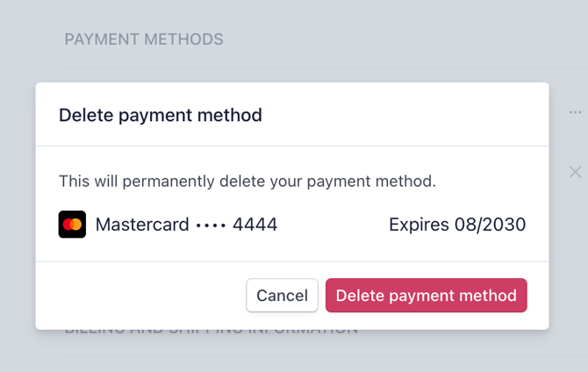Screen dimensions: 588x372
Task: Open the three-dot more options menu
Action: [575, 112]
